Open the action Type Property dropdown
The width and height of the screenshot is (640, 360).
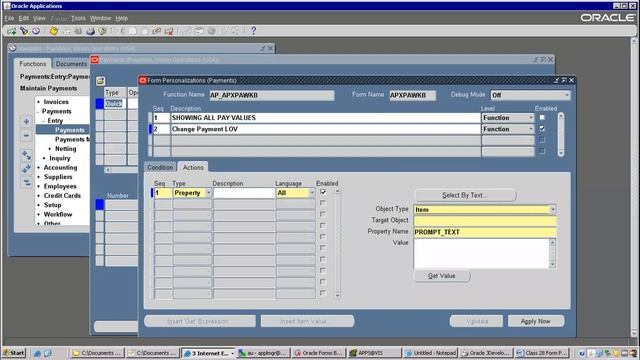pos(208,193)
